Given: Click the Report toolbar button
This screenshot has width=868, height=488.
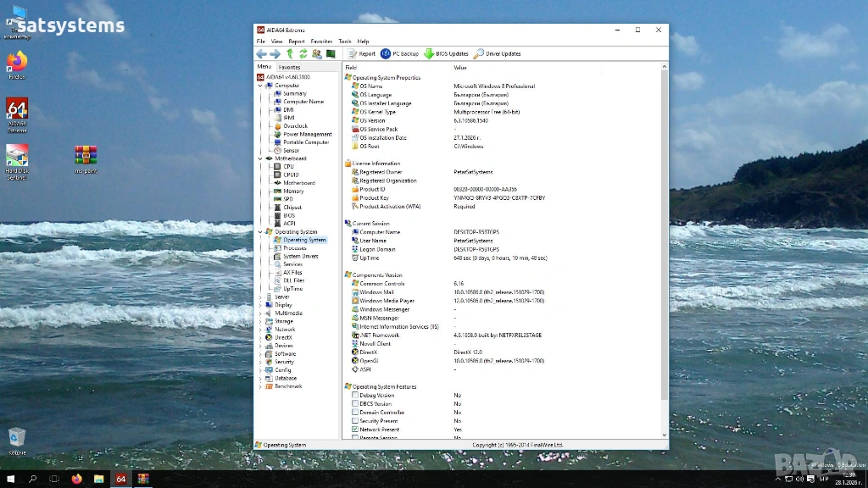Looking at the screenshot, I should (361, 53).
